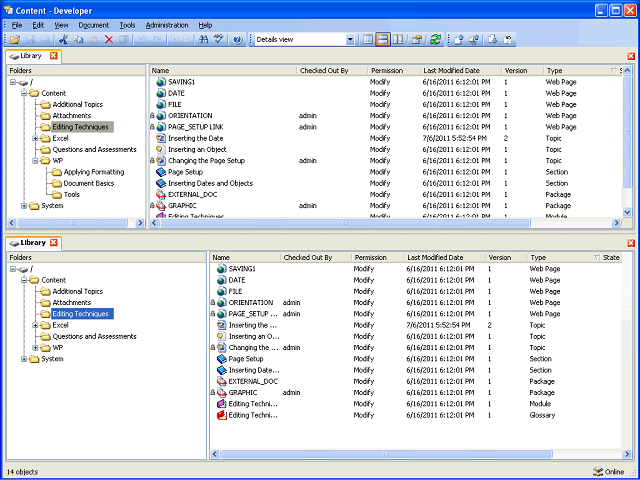Select the single-pane layout toolbar icon
This screenshot has width=640, height=480.
(368, 40)
